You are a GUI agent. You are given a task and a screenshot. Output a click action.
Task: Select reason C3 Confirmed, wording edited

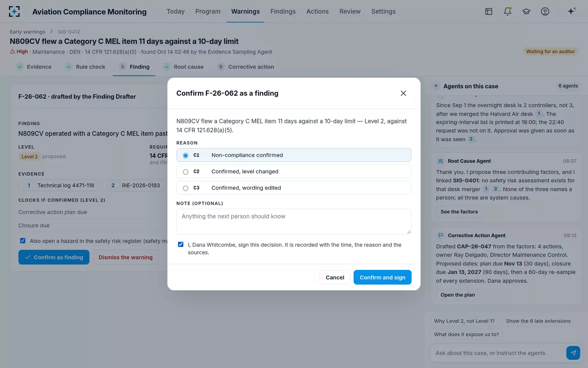(294, 188)
